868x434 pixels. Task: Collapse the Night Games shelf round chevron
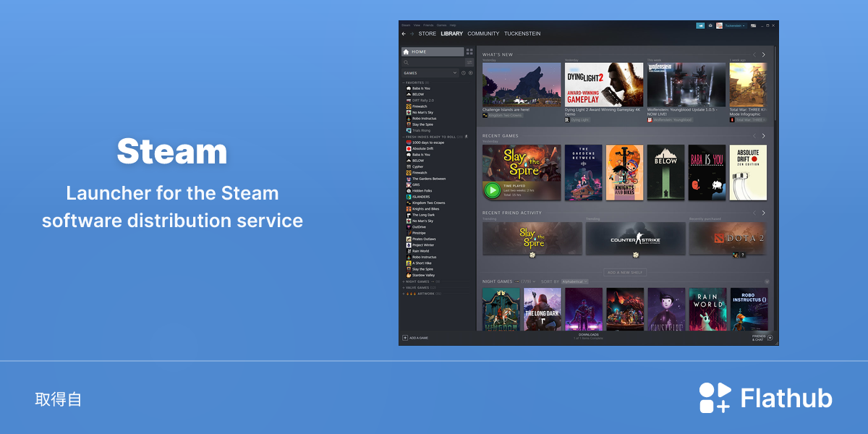click(x=767, y=281)
